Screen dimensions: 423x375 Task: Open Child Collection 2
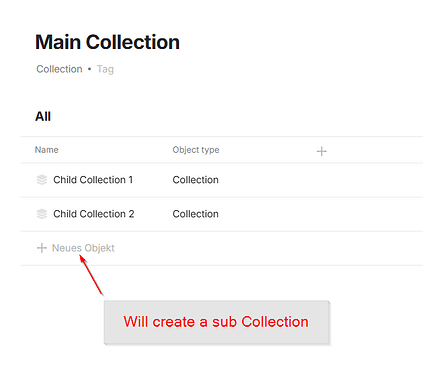tap(94, 214)
